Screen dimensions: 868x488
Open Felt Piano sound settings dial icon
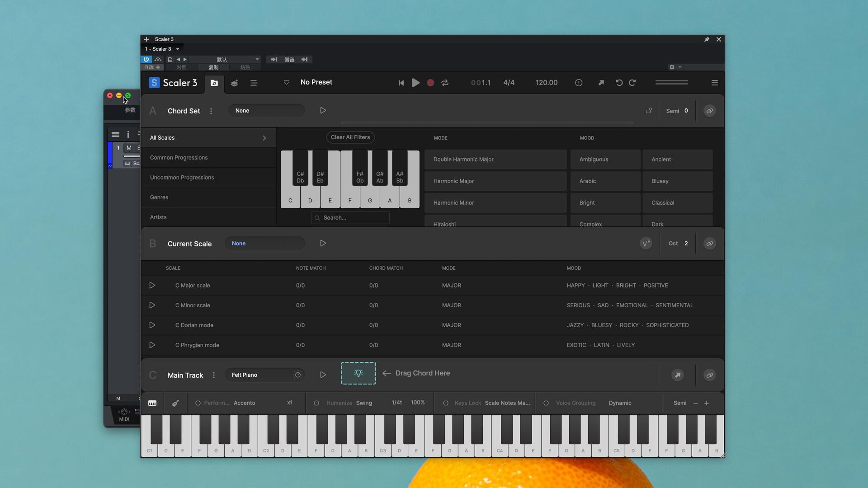pyautogui.click(x=298, y=375)
